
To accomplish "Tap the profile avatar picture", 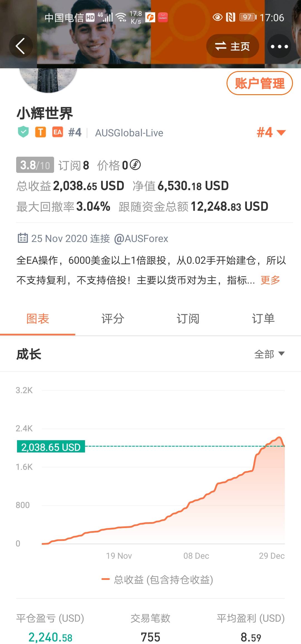I will pos(48,79).
